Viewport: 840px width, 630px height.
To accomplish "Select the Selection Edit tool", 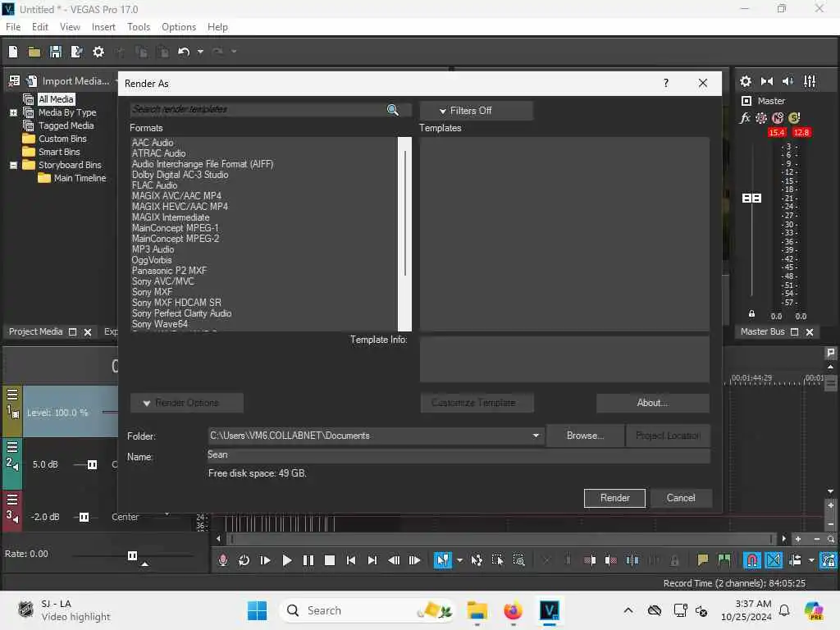I will 498,560.
